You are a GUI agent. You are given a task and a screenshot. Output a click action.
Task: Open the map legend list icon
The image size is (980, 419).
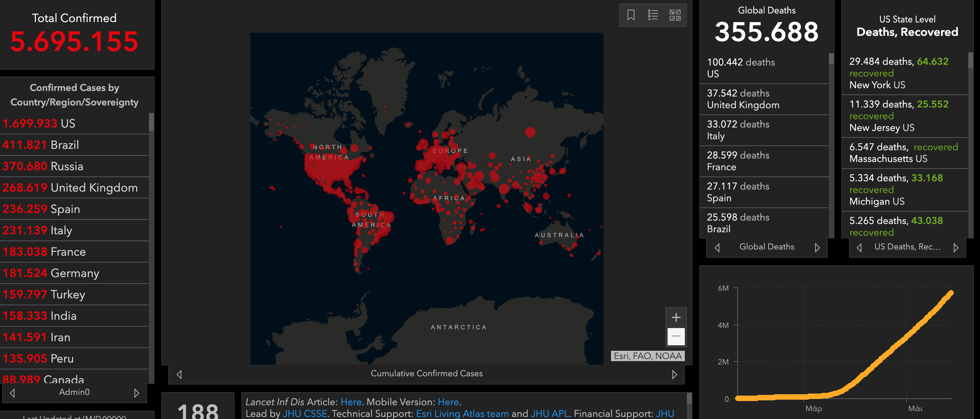(653, 15)
